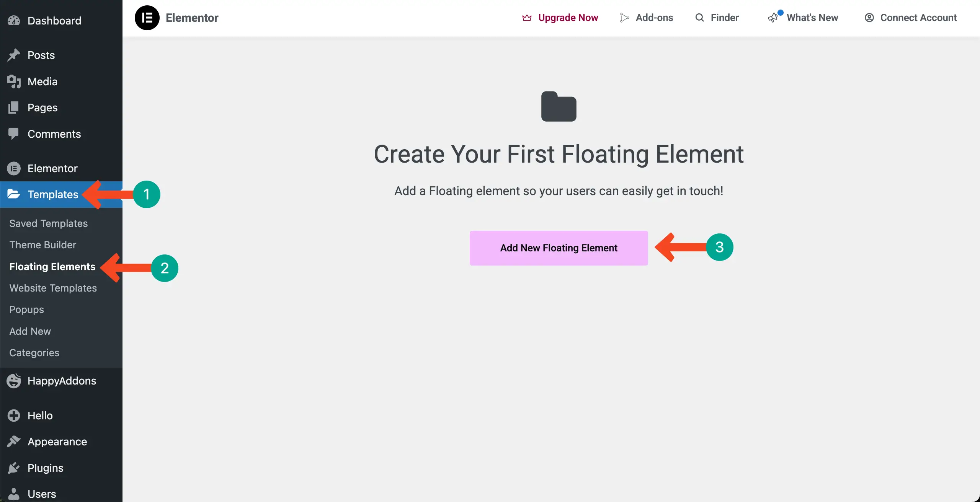This screenshot has height=502, width=980.
Task: Go to Theme Builder submenu
Action: (x=43, y=245)
